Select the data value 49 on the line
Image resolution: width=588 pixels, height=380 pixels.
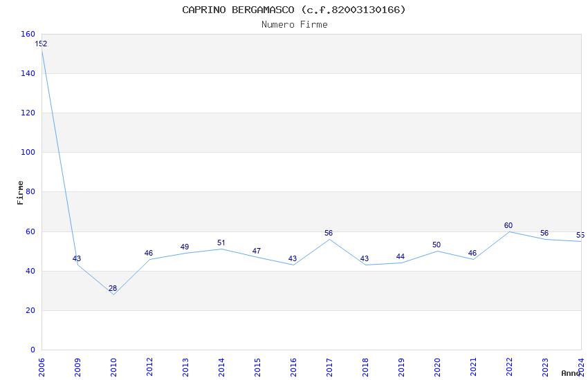point(185,247)
